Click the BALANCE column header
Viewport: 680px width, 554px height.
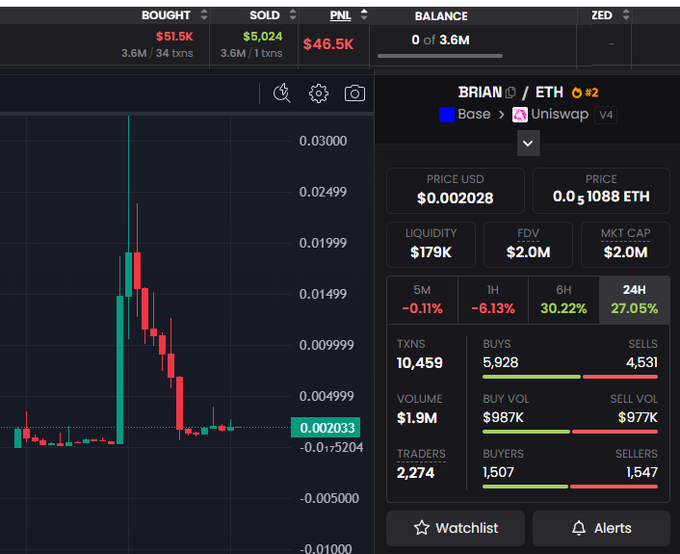(x=441, y=16)
